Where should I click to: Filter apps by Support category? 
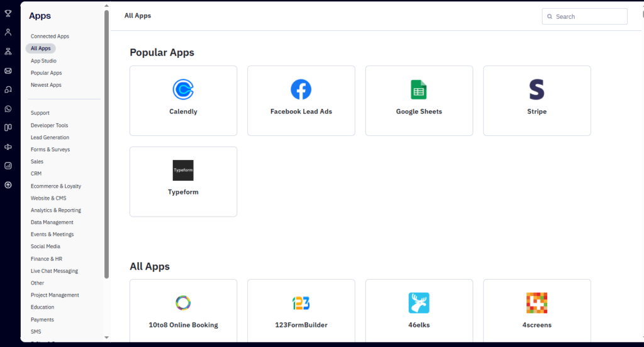(x=40, y=113)
